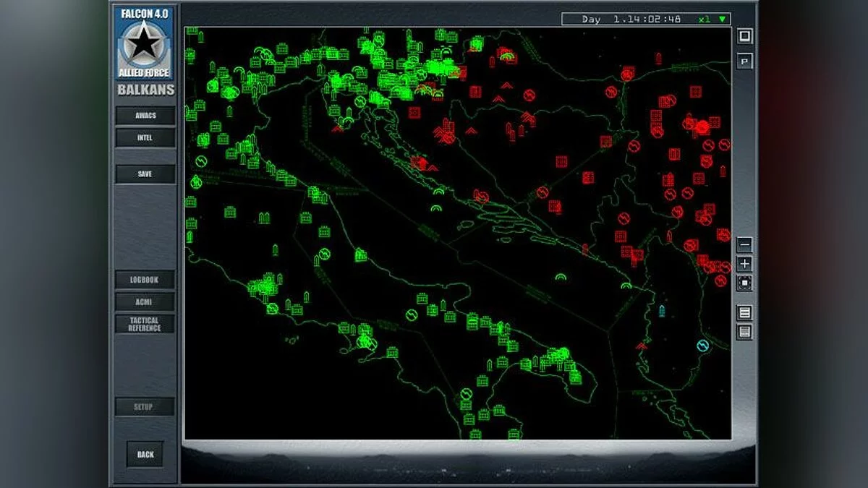Open the SETUP options
This screenshot has height=488, width=868.
[145, 407]
